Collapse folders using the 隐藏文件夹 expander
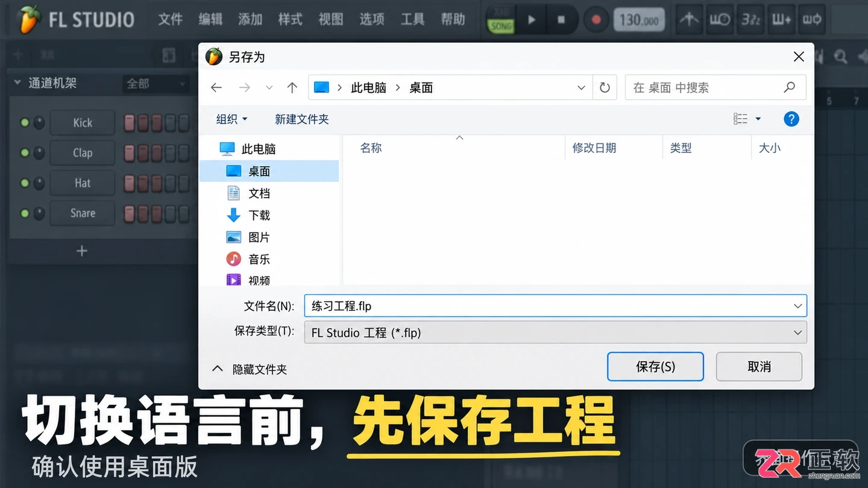Screen dimensions: 868x488 [250, 369]
